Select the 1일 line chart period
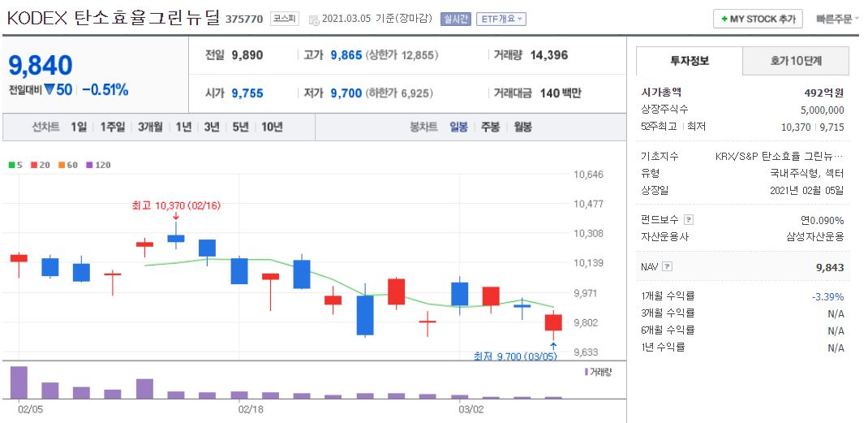Screen dimensions: 868x423 (79, 127)
